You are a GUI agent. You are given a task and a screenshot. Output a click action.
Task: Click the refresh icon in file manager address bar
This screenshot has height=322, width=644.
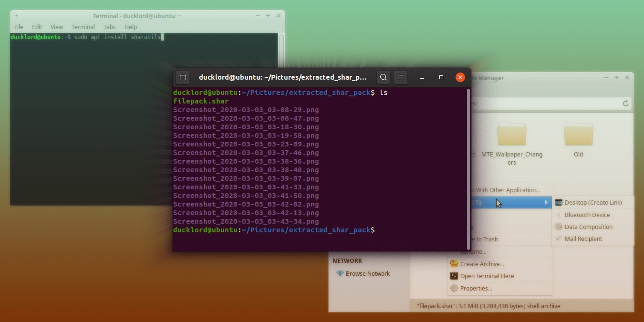(x=626, y=104)
